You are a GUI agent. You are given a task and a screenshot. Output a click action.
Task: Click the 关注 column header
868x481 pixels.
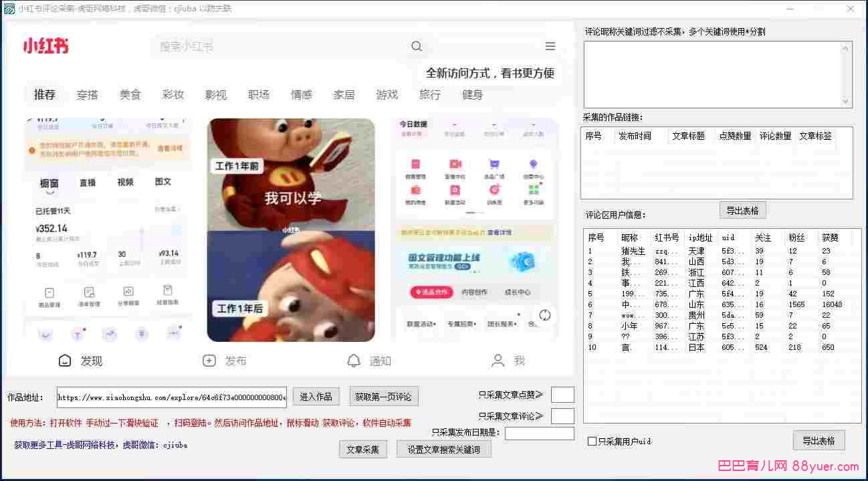[768, 237]
